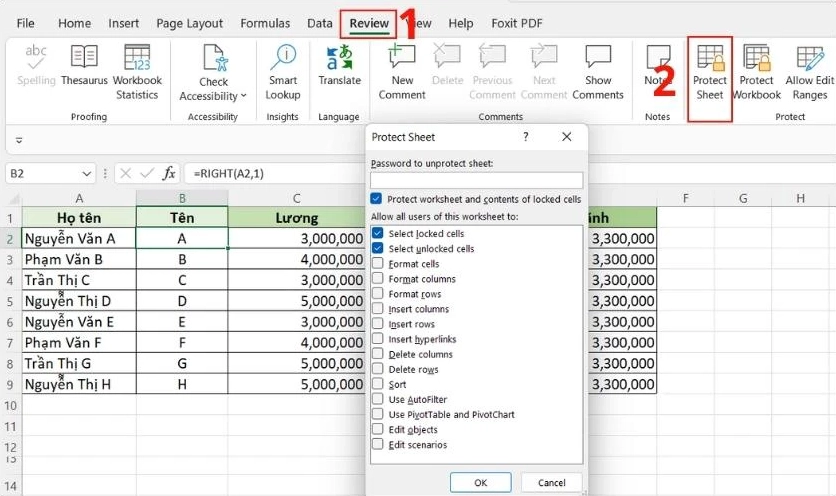Uncheck Select locked cells

point(377,233)
